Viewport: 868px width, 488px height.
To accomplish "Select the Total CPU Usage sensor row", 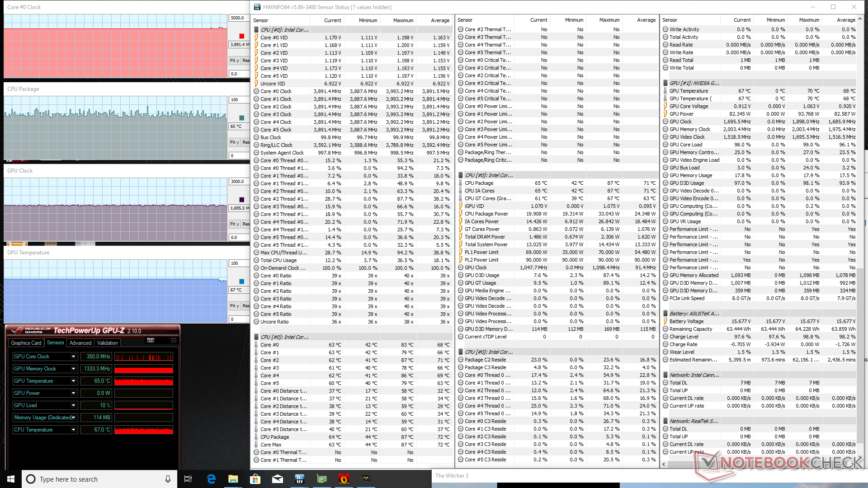I will 352,260.
